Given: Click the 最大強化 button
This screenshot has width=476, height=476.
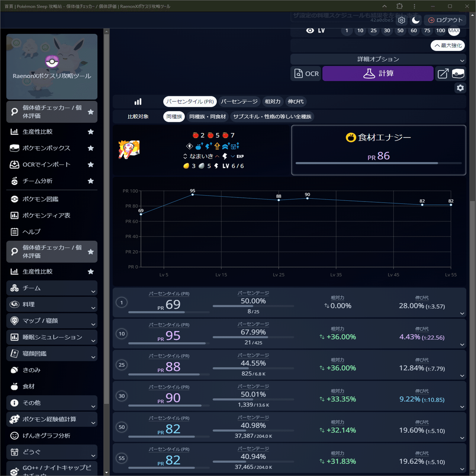Looking at the screenshot, I should (x=448, y=45).
